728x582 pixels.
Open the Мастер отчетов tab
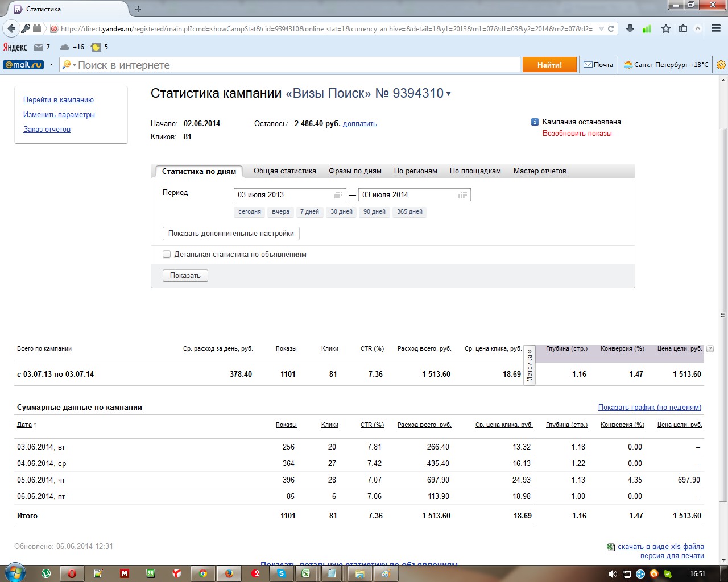point(540,171)
